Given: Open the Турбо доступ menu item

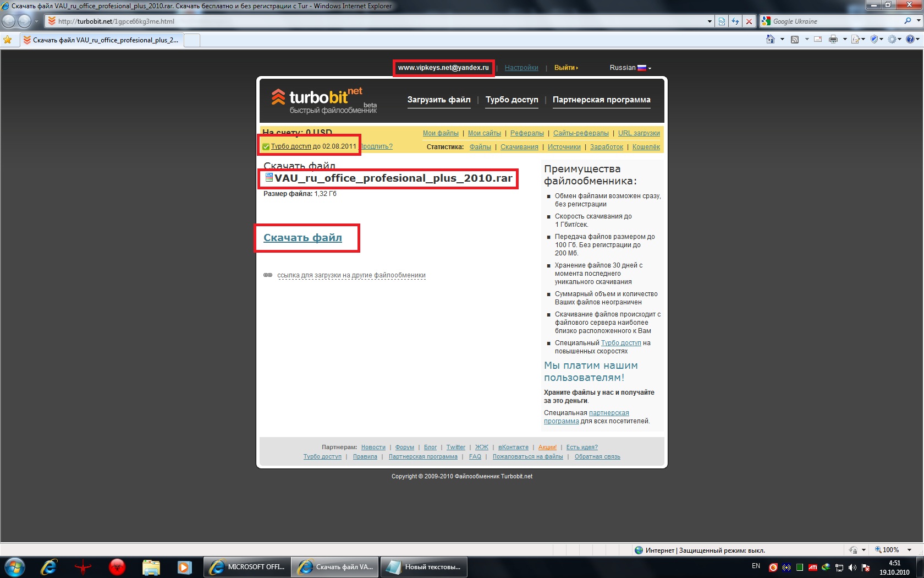Looking at the screenshot, I should click(512, 100).
